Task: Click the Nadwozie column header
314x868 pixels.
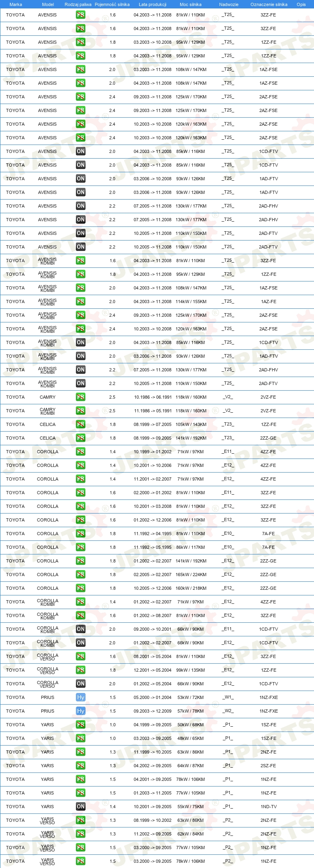Action: (229, 4)
